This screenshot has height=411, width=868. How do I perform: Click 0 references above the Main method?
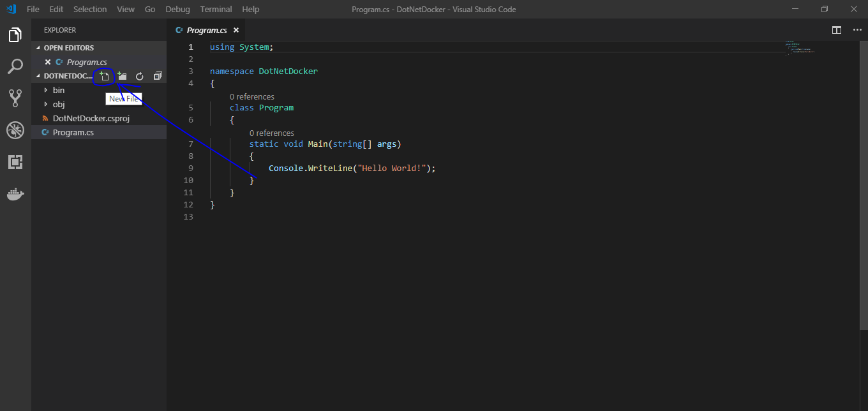coord(272,133)
